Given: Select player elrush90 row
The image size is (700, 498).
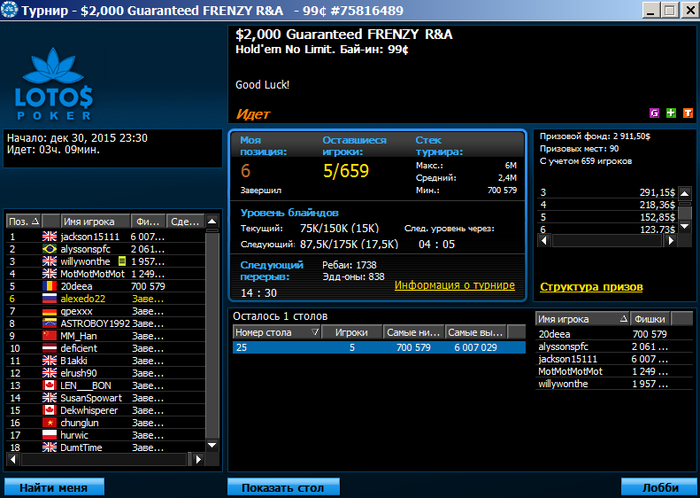Looking at the screenshot, I should tap(105, 373).
